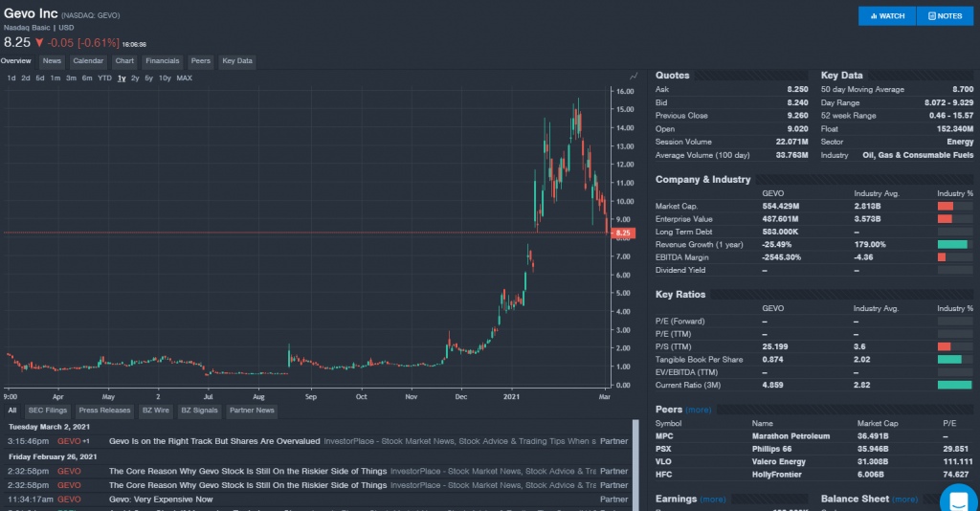This screenshot has width=980, height=511.
Task: Click the Friday February 26, 2021 date header
Action: 53,456
